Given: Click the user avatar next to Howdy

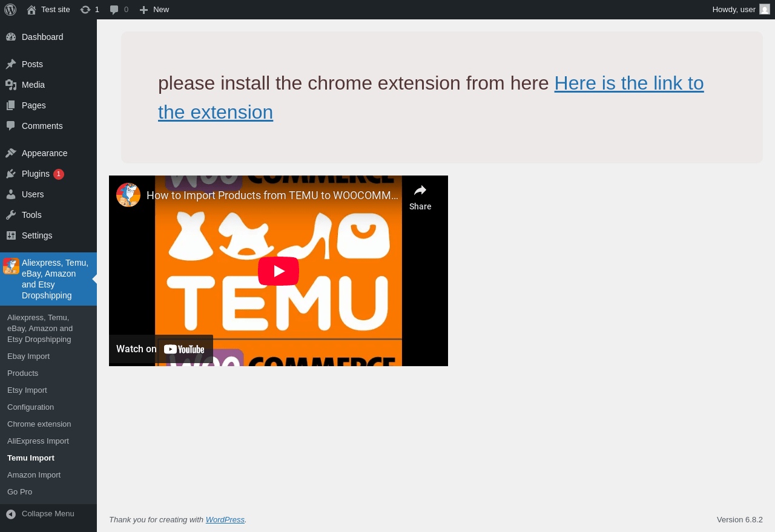Looking at the screenshot, I should (765, 9).
